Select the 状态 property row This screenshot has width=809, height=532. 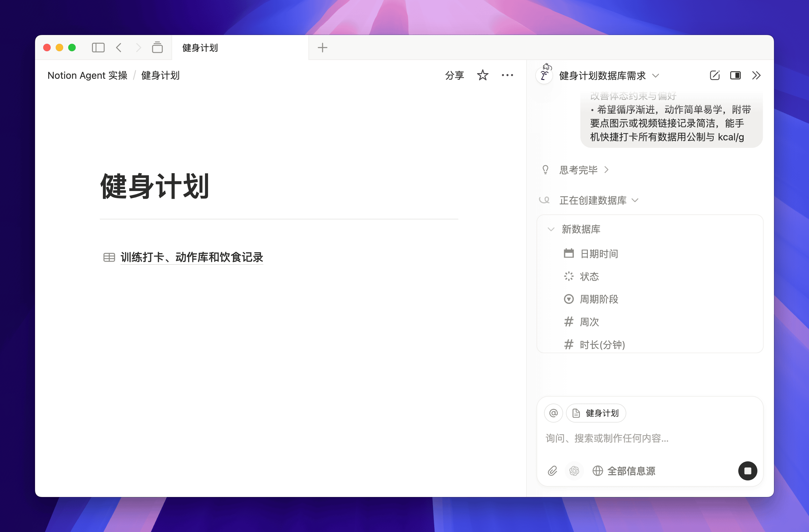[650, 276]
